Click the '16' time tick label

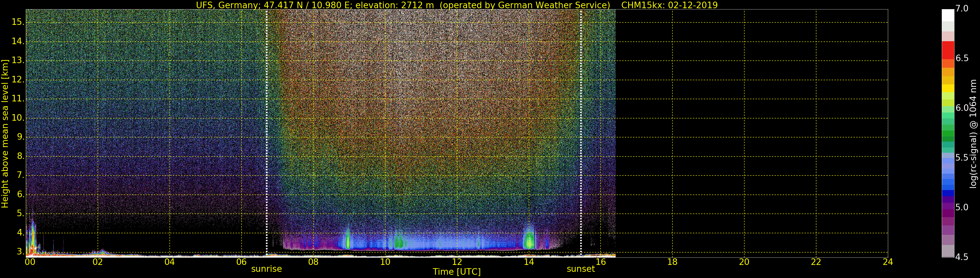tap(601, 262)
